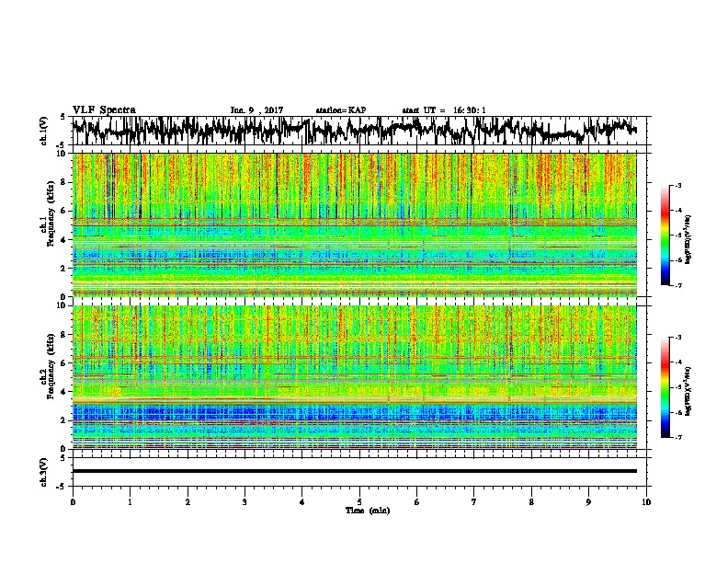Click the 'Time (min)' axis title
Viewport: 728px width, 563px height.
click(x=368, y=511)
